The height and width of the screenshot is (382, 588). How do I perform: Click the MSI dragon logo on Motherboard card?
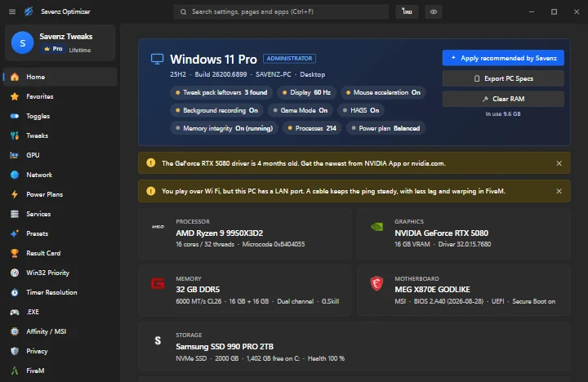click(x=376, y=283)
